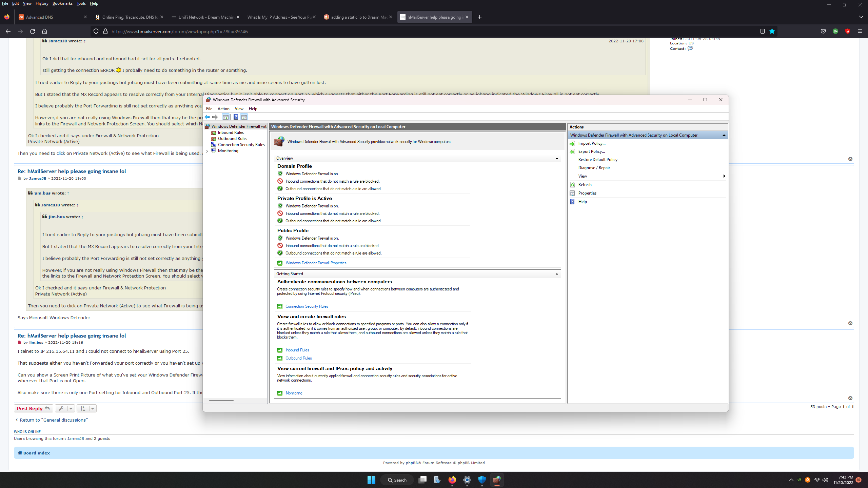This screenshot has height=488, width=868.
Task: Open the tracking protection shield in the address bar
Action: [x=96, y=32]
